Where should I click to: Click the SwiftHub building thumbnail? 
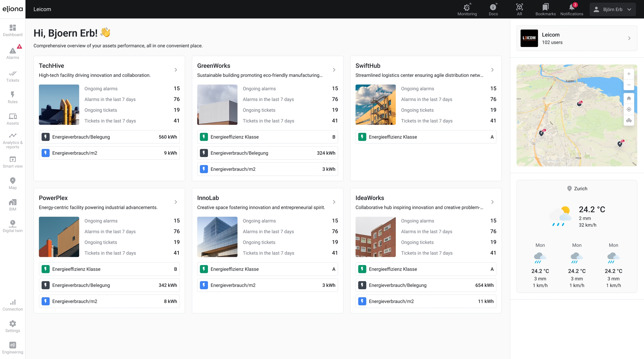[x=375, y=105]
